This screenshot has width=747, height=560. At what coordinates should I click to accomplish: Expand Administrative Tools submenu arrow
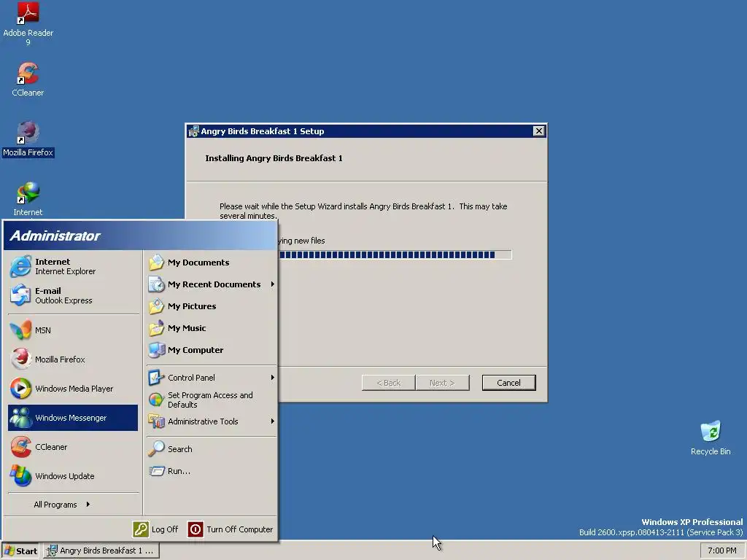point(273,421)
